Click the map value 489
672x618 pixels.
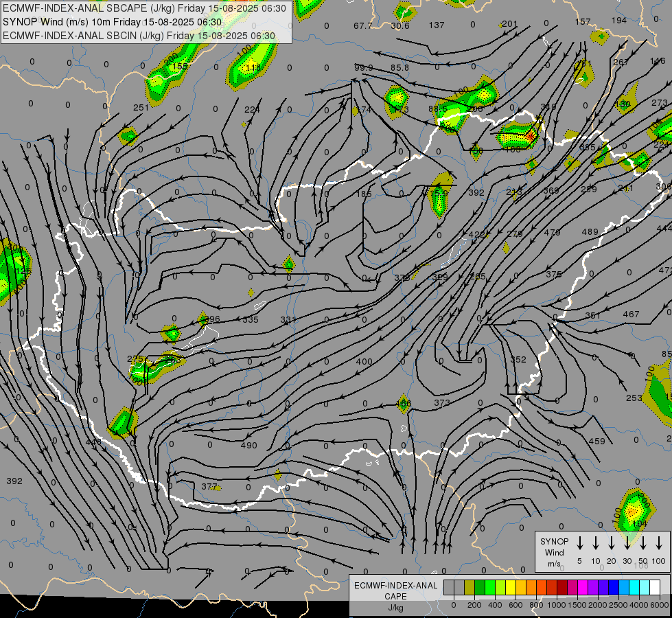tap(590, 231)
